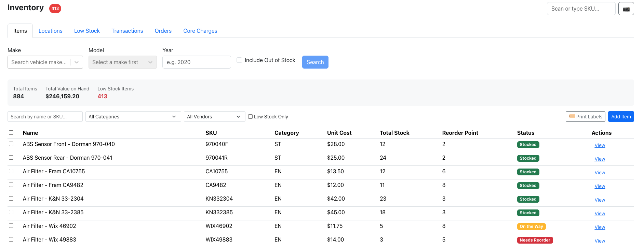Open View link for Air Filter - K&N 33-2304
The width and height of the screenshot is (644, 247).
(600, 200)
